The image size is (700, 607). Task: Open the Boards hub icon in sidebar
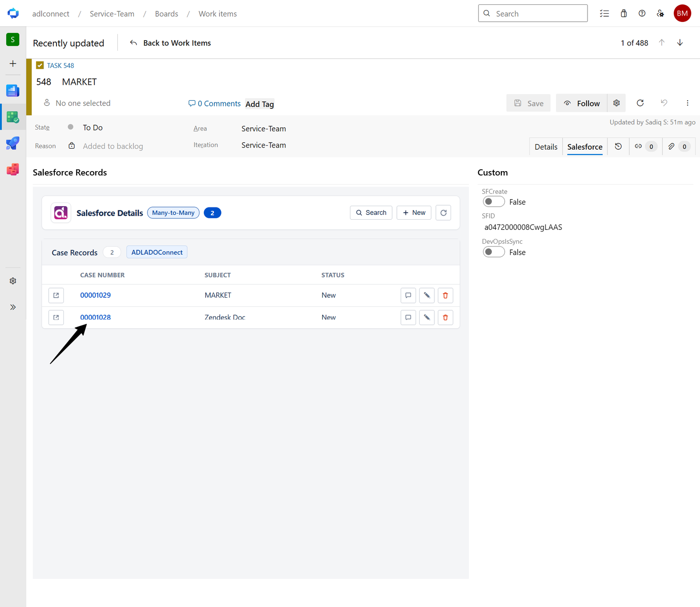click(13, 117)
